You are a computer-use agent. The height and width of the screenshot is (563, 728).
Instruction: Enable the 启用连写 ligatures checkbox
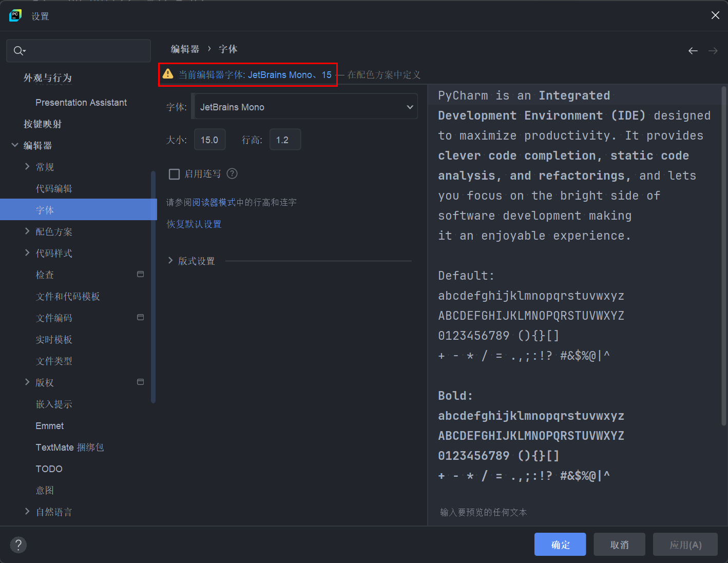174,174
